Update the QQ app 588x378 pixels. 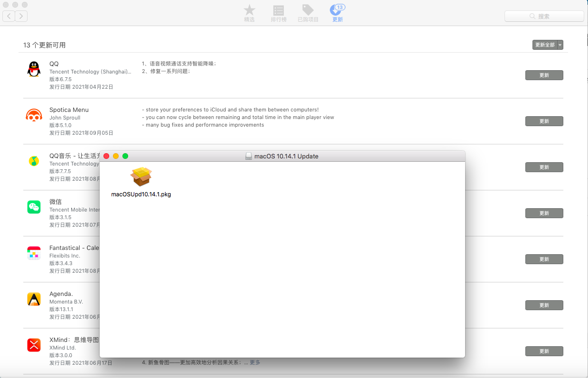pos(544,75)
